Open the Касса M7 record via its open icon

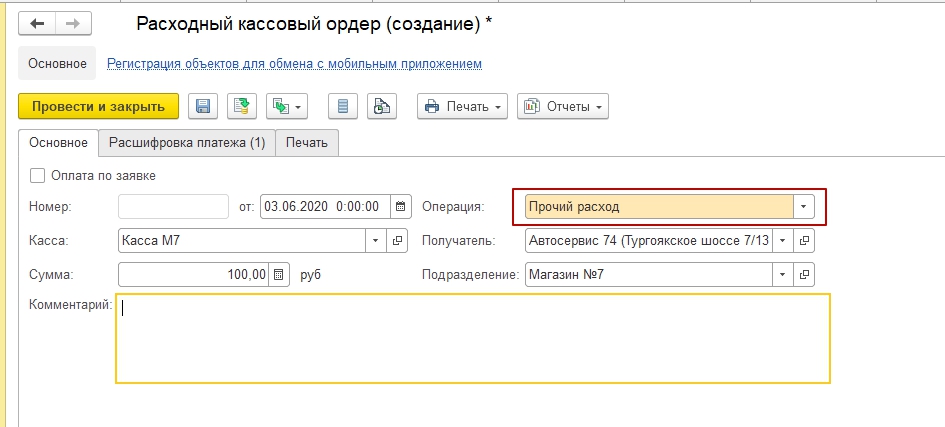coord(397,241)
